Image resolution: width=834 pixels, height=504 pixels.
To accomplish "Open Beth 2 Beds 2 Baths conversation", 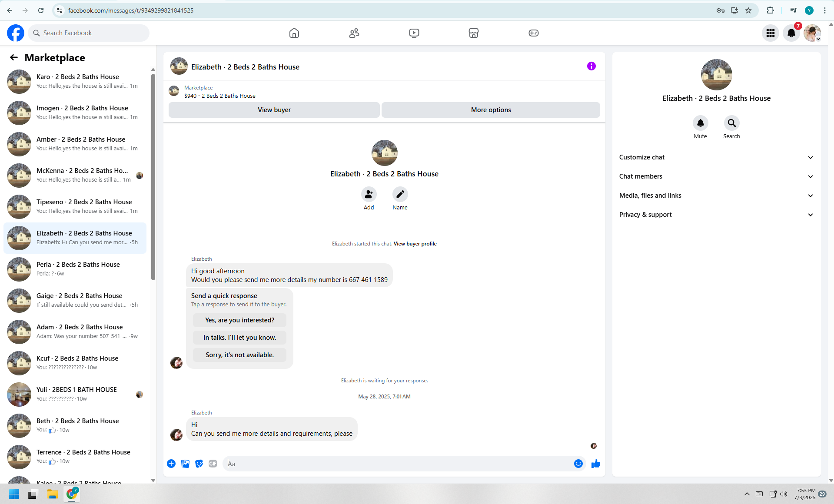I will click(75, 426).
